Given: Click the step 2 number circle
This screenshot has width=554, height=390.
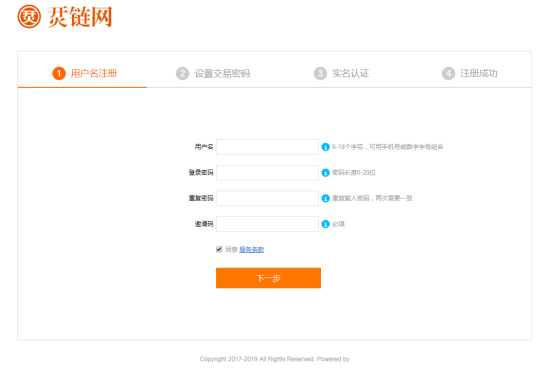Looking at the screenshot, I should click(183, 73).
